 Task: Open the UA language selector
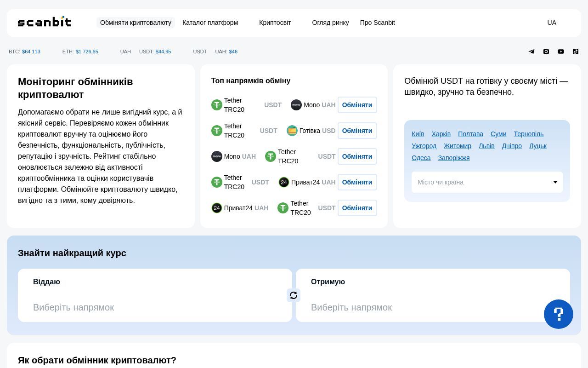[x=552, y=23]
